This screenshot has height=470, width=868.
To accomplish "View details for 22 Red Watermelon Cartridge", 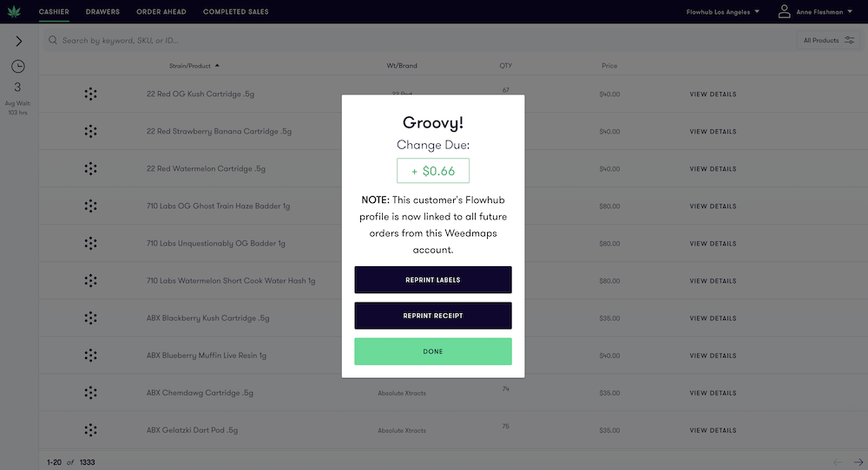I will point(713,169).
